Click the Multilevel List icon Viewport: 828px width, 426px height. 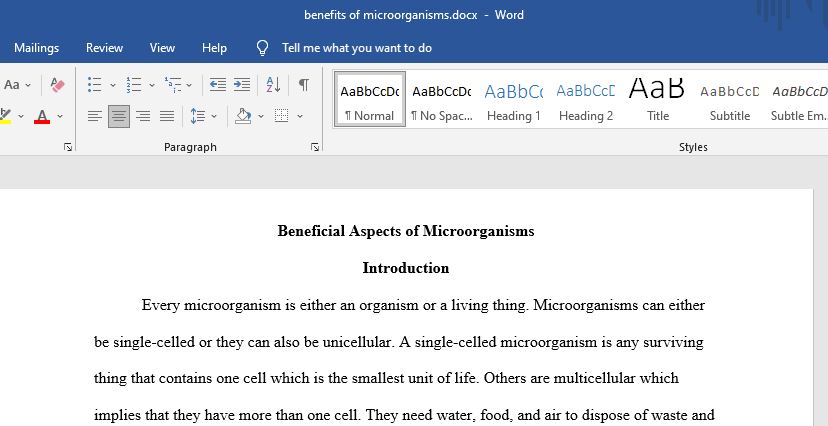(x=173, y=84)
